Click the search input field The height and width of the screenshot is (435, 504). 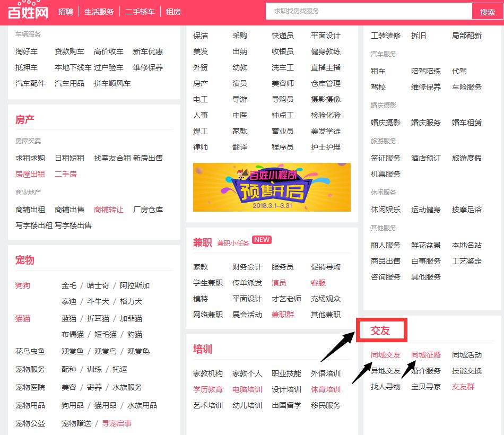(369, 11)
